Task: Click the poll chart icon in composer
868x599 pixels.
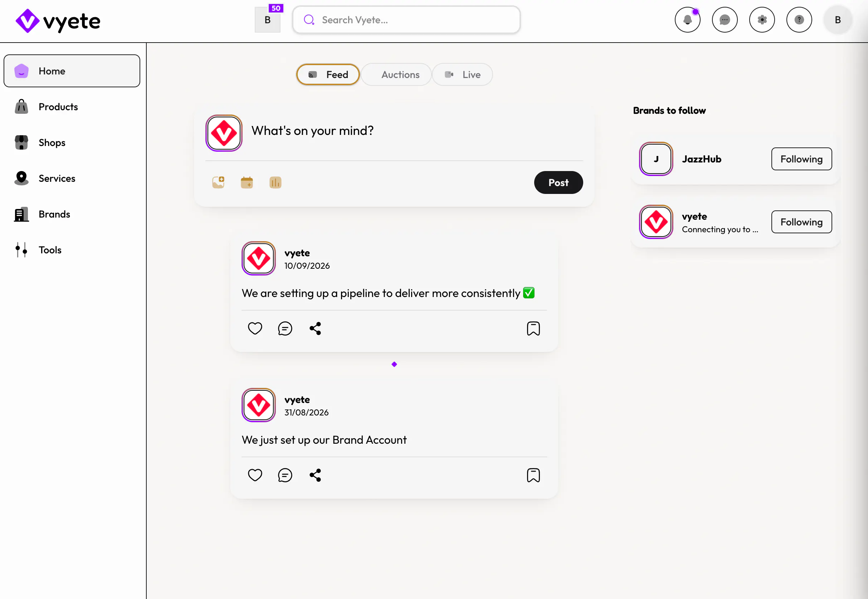Action: point(275,182)
